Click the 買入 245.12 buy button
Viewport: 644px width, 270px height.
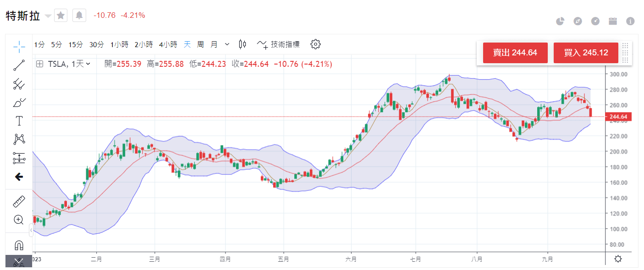click(x=586, y=53)
